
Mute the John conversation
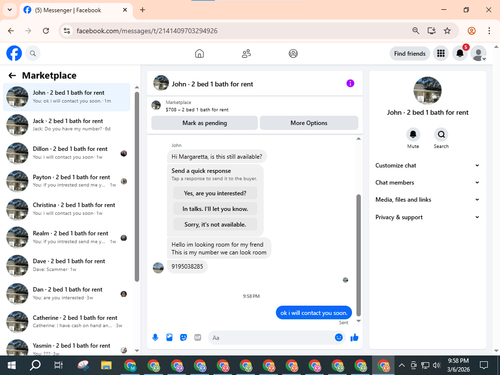pos(413,135)
